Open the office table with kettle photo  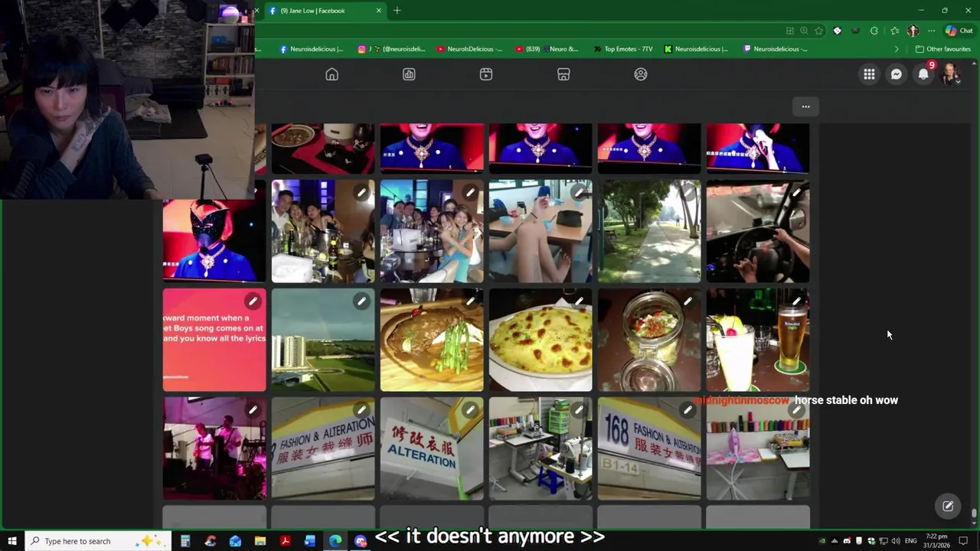pos(541,231)
